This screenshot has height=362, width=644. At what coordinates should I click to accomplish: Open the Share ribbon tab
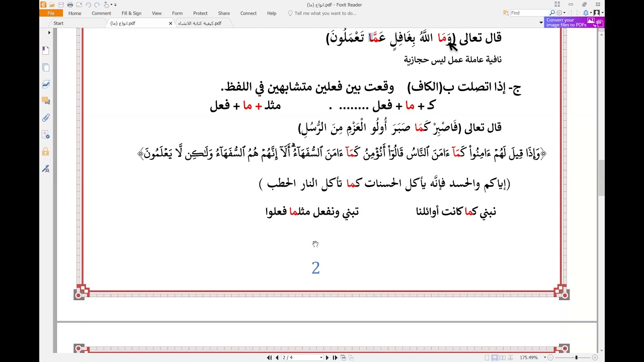tap(224, 14)
